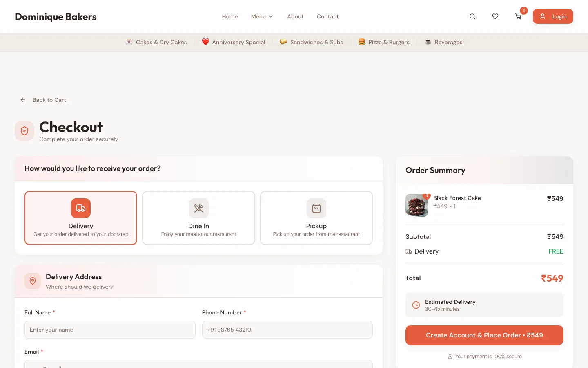This screenshot has width=588, height=368.
Task: Click the Delivery Address location pin icon
Action: click(33, 281)
